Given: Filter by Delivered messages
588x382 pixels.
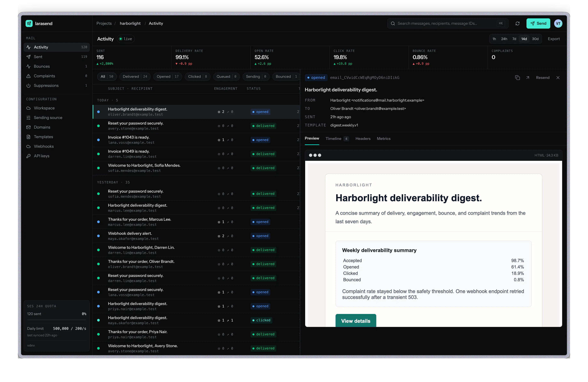Looking at the screenshot, I should click(x=135, y=76).
